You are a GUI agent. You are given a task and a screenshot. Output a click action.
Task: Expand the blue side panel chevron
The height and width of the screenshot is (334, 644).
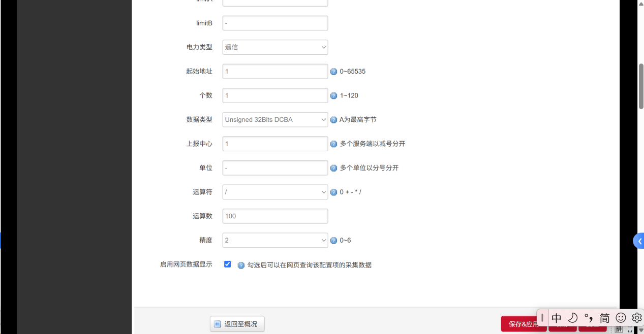(639, 241)
